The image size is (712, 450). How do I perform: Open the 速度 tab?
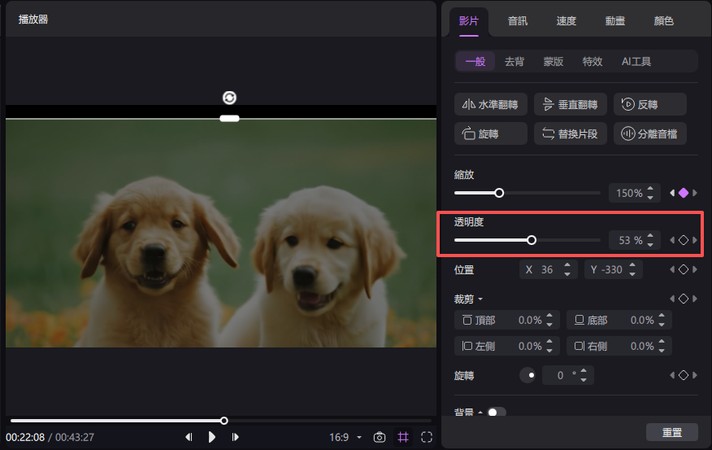point(566,21)
